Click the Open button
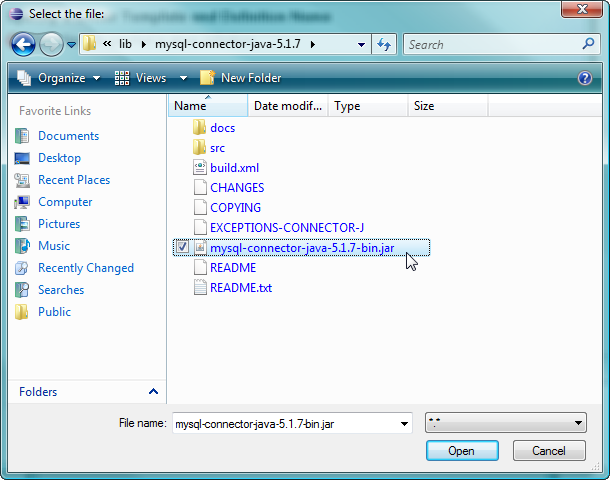Viewport: 610px width, 480px height. [x=461, y=451]
